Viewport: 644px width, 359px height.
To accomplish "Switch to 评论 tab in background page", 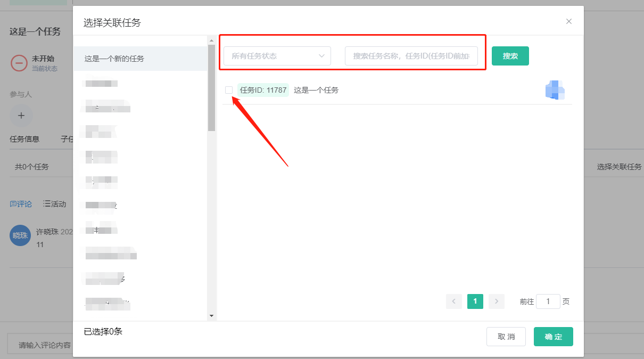I will coord(21,204).
